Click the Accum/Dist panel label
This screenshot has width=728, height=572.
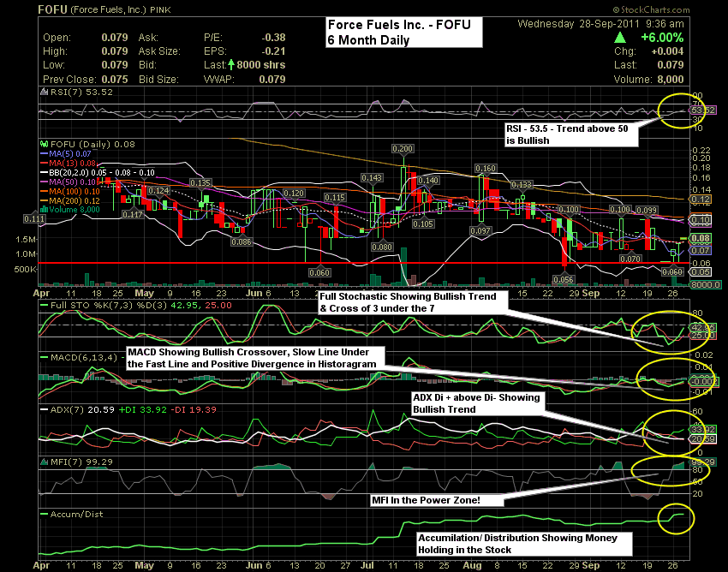coord(76,515)
